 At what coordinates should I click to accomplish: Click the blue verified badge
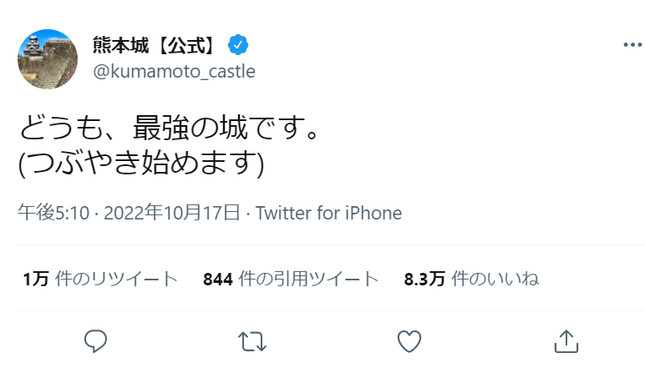238,45
